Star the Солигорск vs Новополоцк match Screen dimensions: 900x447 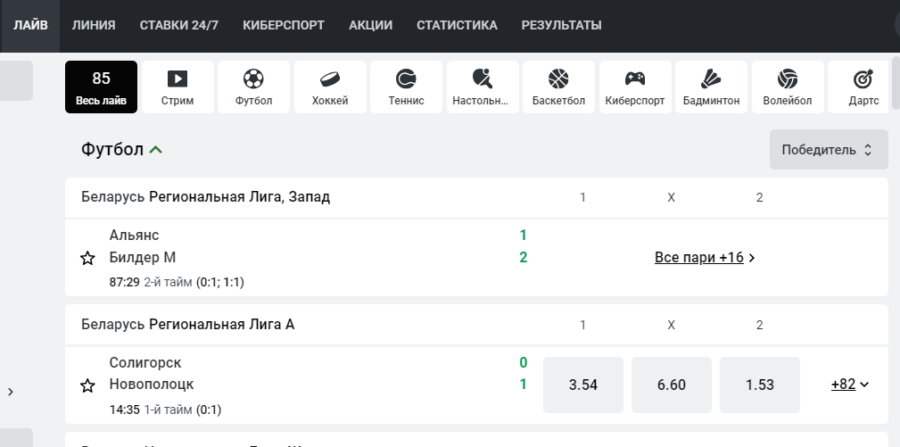87,385
